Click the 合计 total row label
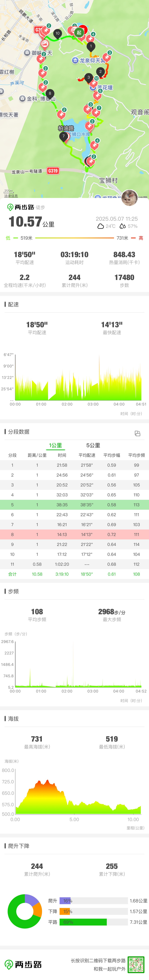149x980 pixels. click(12, 574)
